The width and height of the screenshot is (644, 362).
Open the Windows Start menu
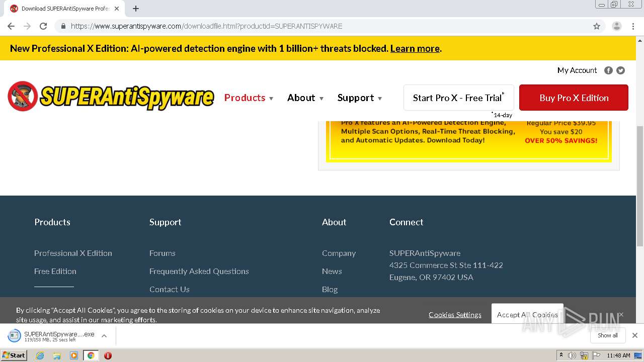(x=14, y=355)
